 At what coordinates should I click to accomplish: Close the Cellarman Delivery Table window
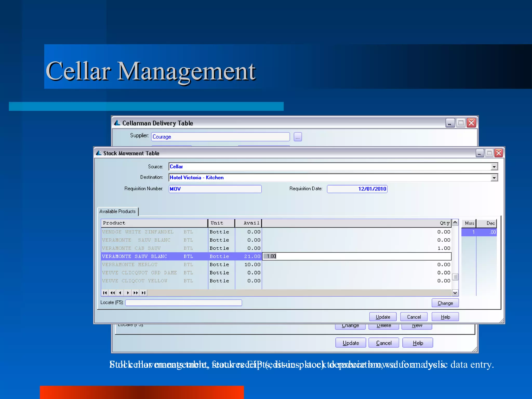tap(471, 123)
